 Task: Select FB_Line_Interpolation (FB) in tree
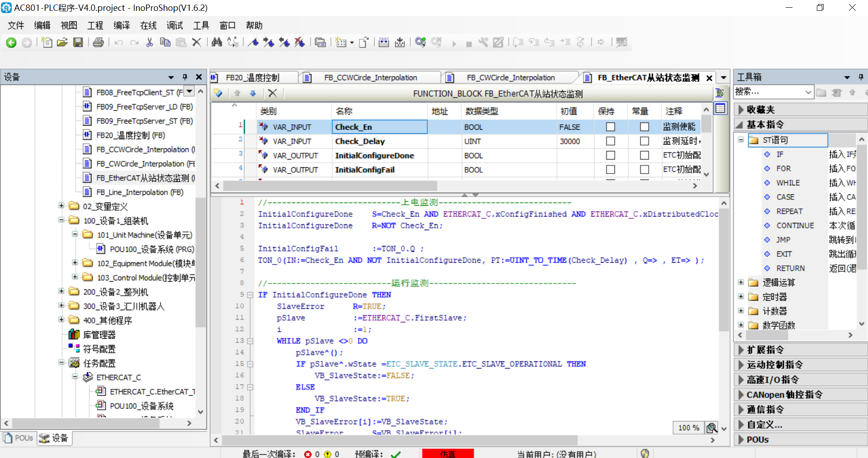(x=139, y=192)
